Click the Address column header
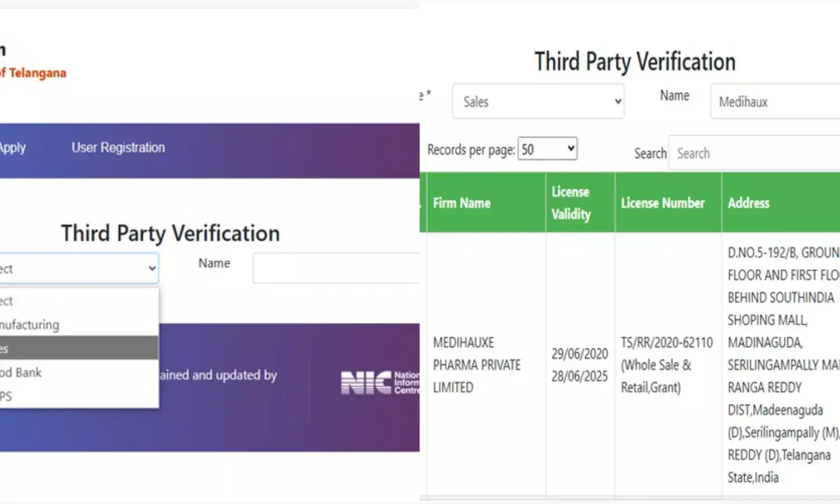 [x=749, y=203]
